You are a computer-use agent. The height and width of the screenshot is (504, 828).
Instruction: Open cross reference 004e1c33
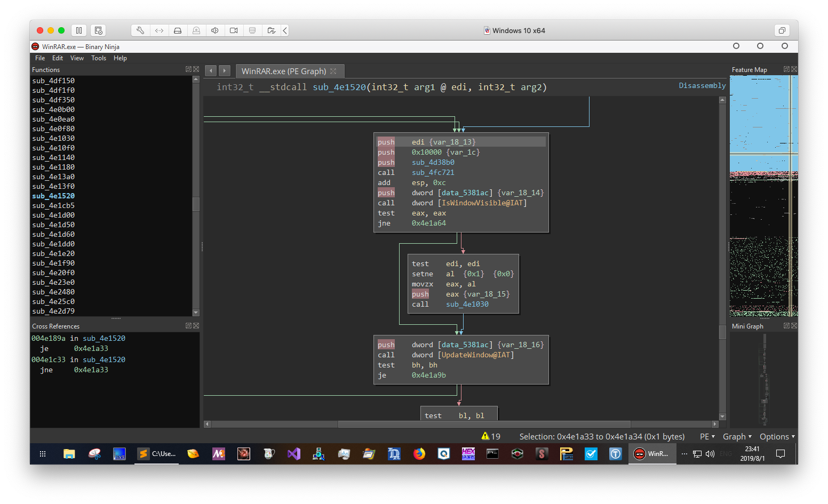click(49, 359)
